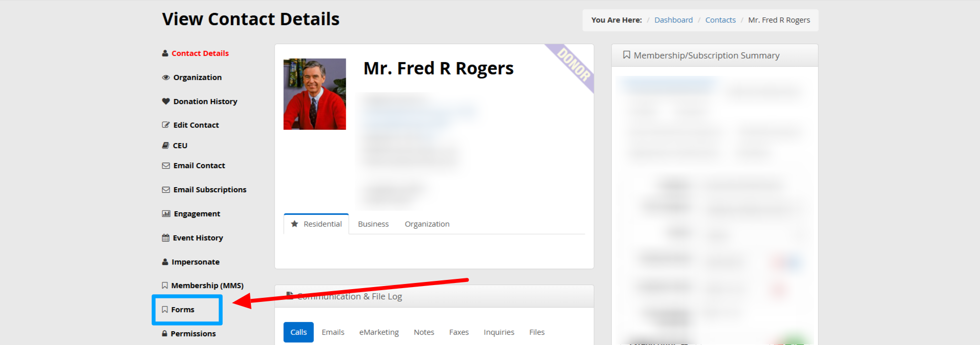
Task: Switch to the Organization address tab
Action: (x=427, y=224)
